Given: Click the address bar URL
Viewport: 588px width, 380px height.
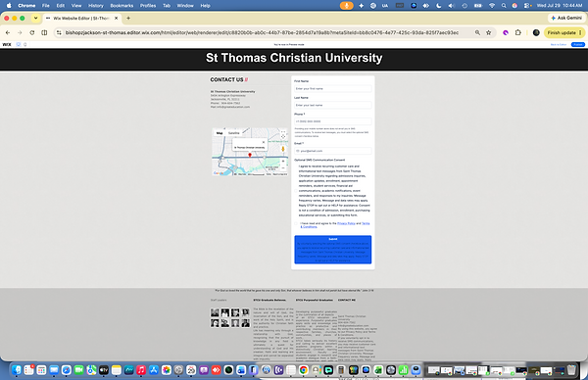Looking at the screenshot, I should tap(262, 32).
